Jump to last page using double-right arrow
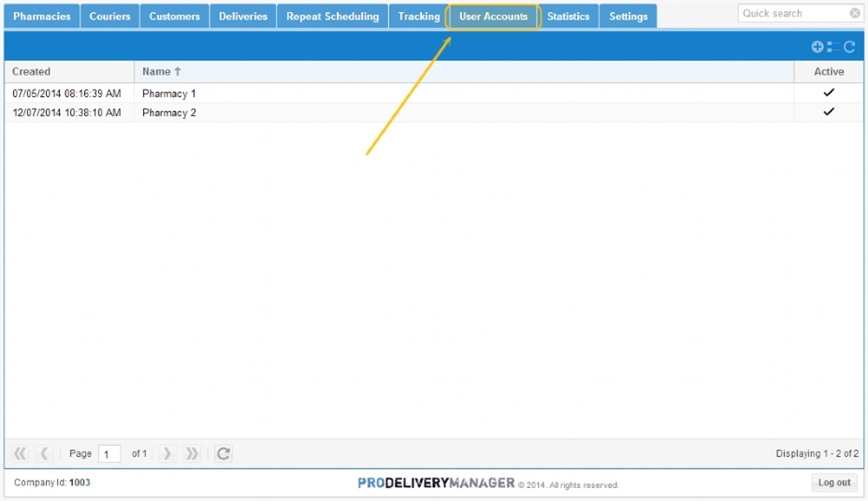 pyautogui.click(x=191, y=454)
